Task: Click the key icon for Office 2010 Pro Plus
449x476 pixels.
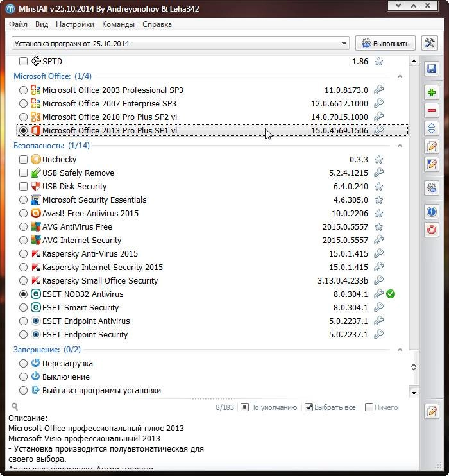Action: click(x=378, y=117)
